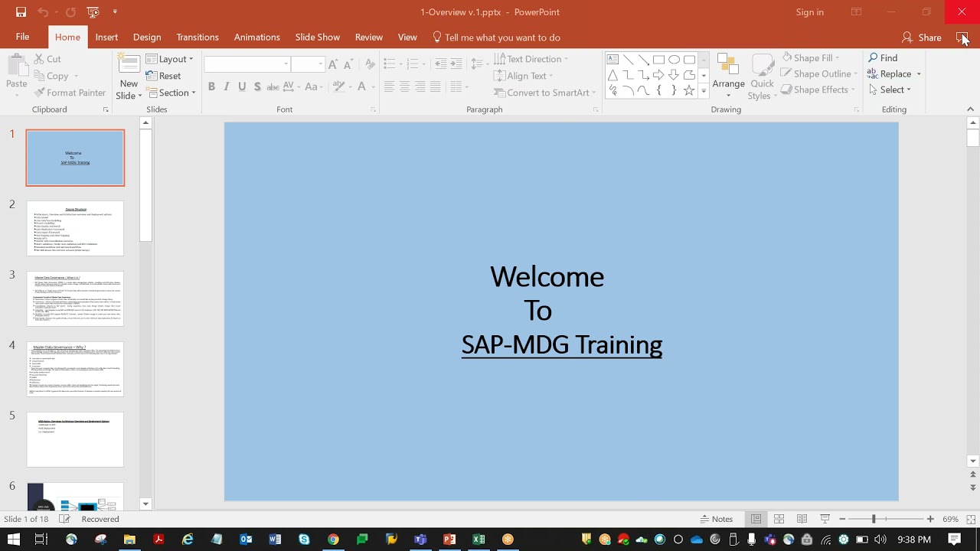Start Slide Show from status bar icon
This screenshot has height=551, width=980.
825,519
